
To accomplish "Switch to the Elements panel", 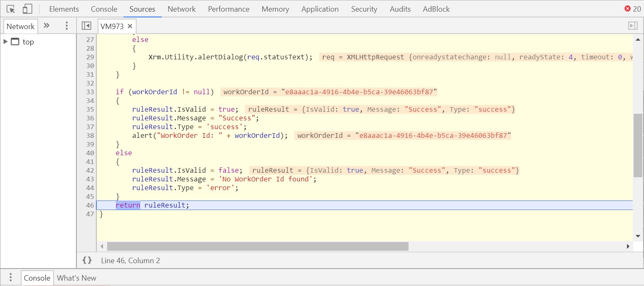I will point(64,9).
